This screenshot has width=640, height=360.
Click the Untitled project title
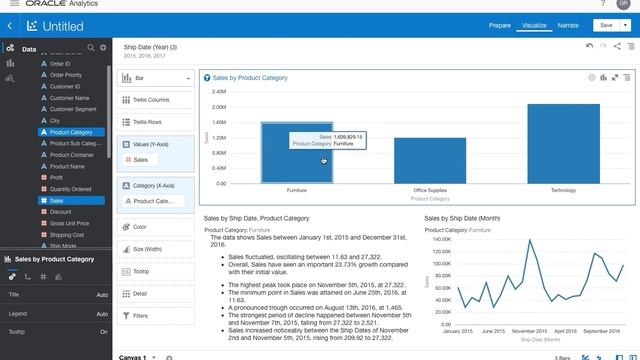[63, 27]
